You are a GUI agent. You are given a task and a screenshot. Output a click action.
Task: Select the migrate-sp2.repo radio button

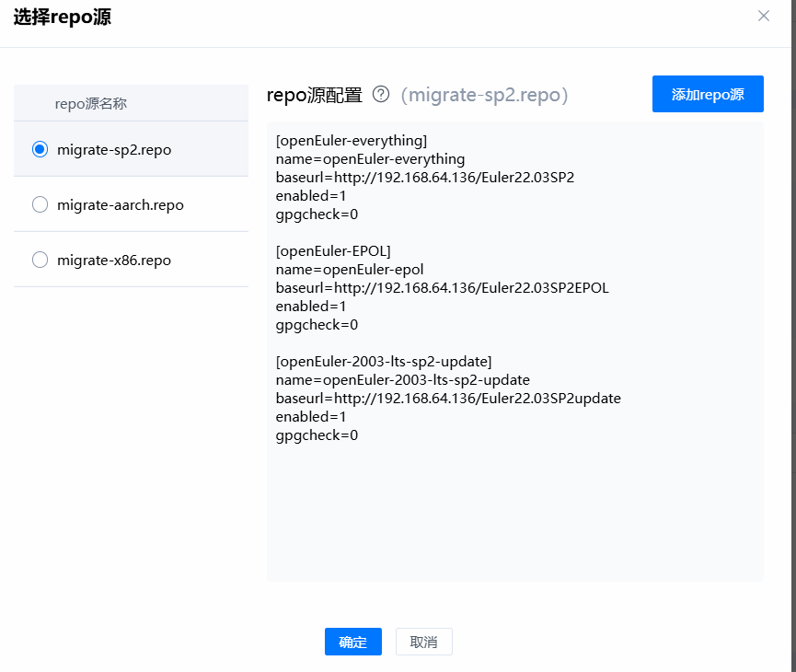click(x=40, y=149)
